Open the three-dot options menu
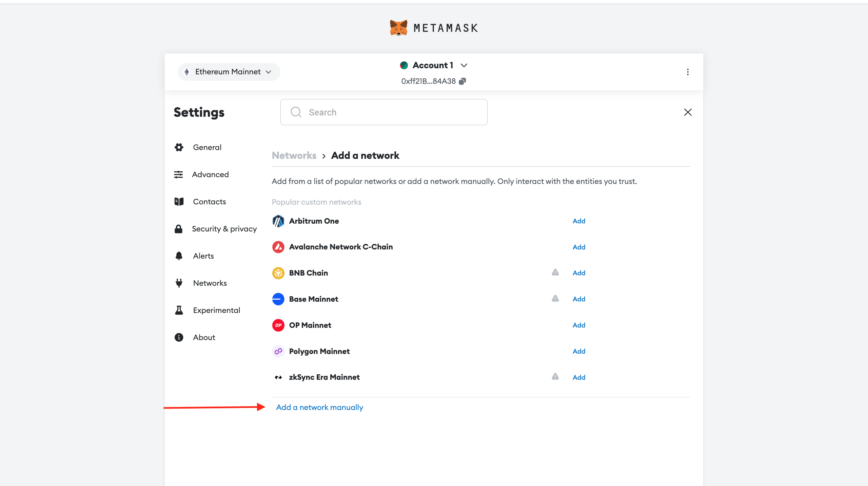This screenshot has width=868, height=486. click(688, 72)
